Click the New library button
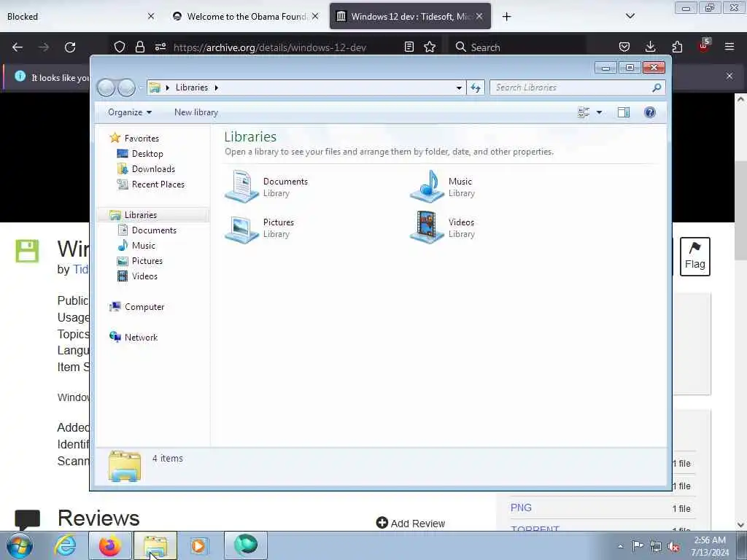The image size is (747, 560). [196, 112]
